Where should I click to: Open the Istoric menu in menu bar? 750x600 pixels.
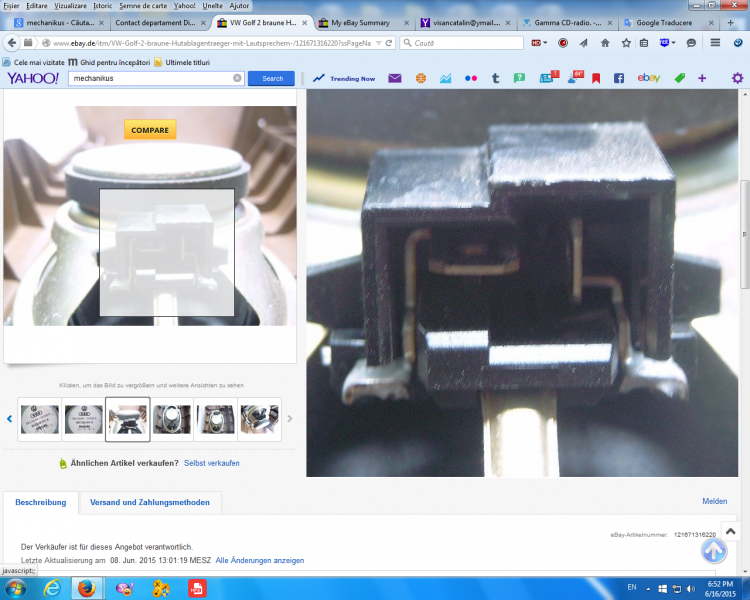tap(103, 6)
